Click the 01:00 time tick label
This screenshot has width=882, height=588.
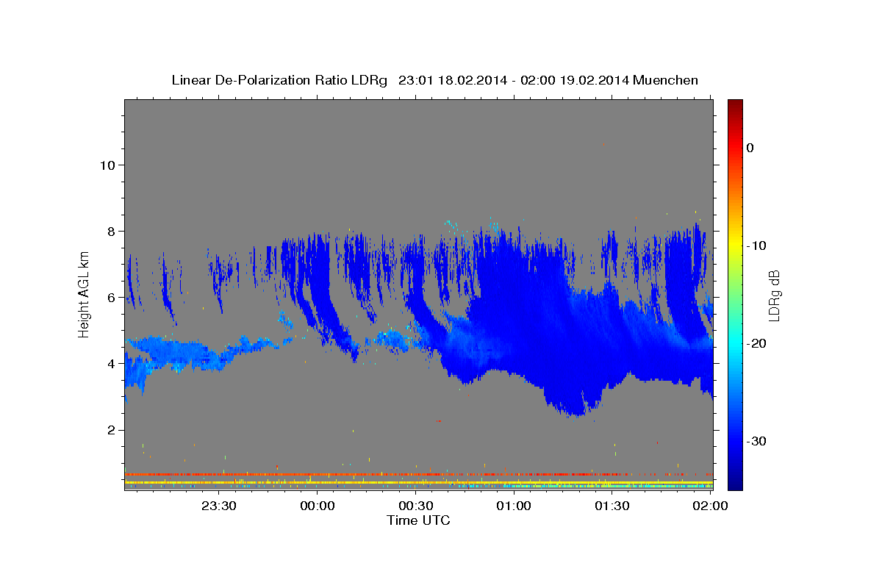514,506
